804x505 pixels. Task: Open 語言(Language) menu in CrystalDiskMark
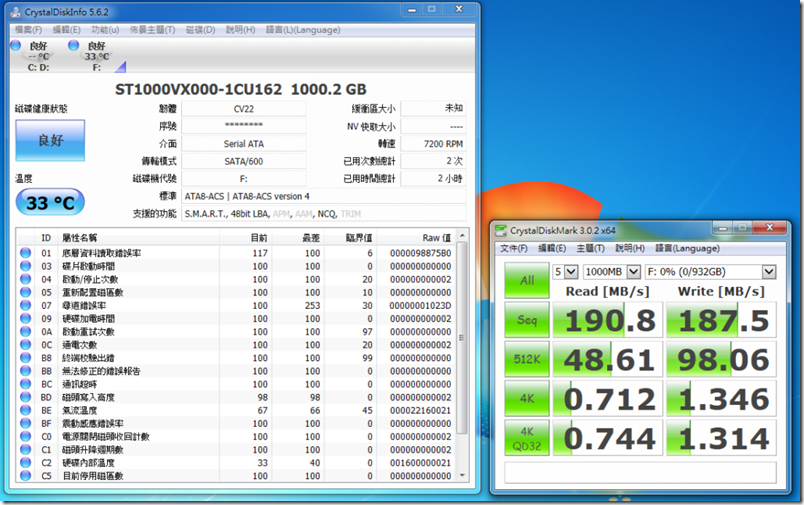click(688, 248)
